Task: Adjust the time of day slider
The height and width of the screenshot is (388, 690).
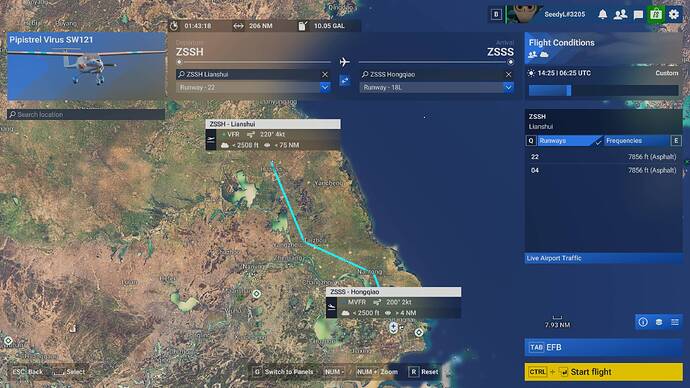Action: 603,91
